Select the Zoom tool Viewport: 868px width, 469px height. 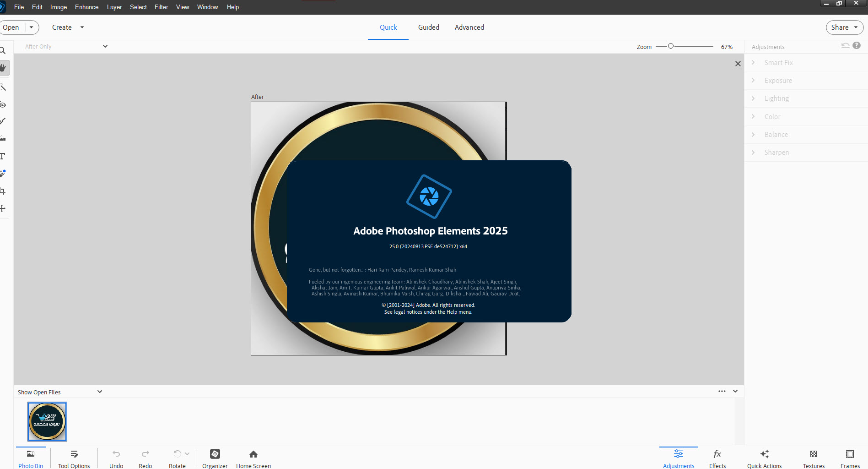click(x=3, y=50)
